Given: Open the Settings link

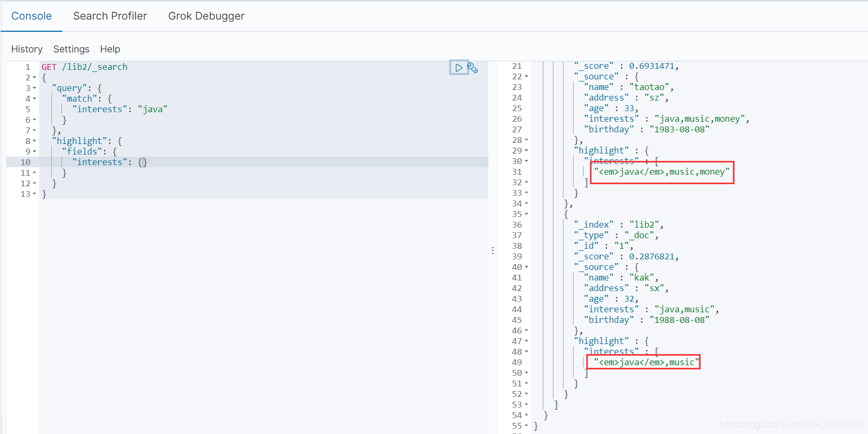Looking at the screenshot, I should 71,49.
